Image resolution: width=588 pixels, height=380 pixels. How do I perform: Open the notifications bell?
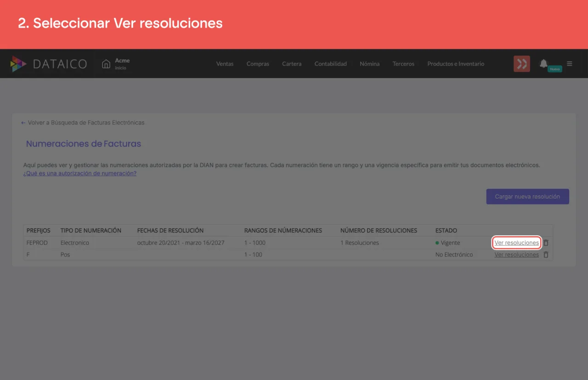point(543,63)
